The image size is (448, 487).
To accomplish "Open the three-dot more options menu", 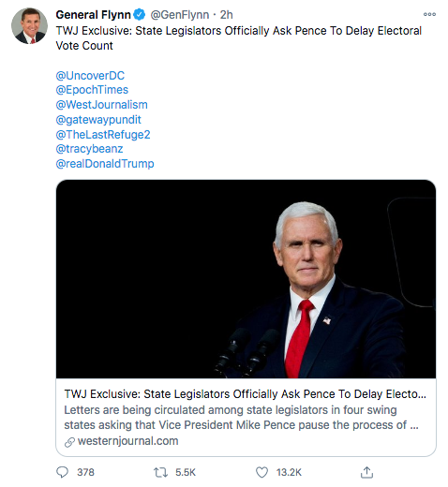I will pyautogui.click(x=429, y=14).
